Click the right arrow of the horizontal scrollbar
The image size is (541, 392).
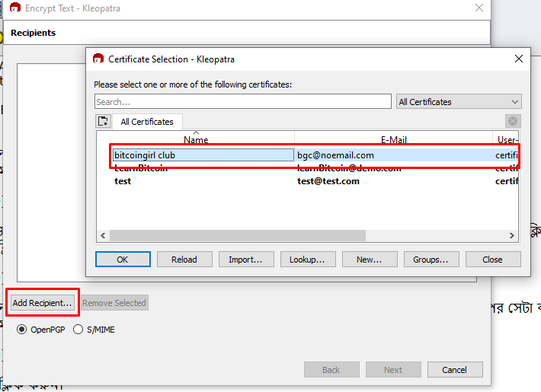(512, 235)
